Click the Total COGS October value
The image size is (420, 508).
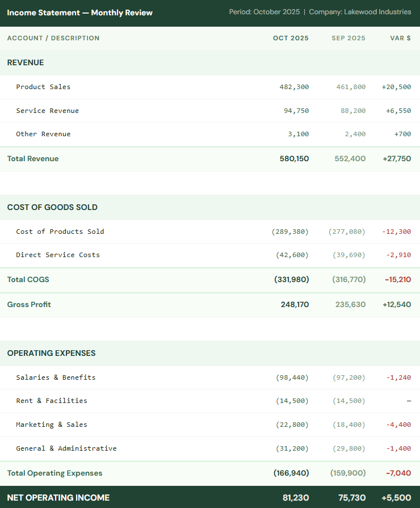[x=291, y=280]
